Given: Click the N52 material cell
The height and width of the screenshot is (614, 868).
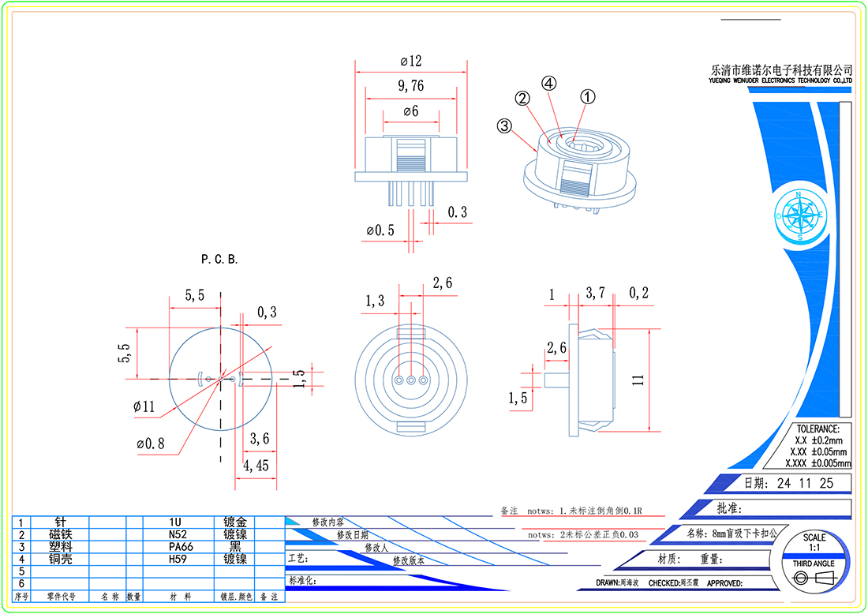Looking at the screenshot, I should tap(180, 534).
